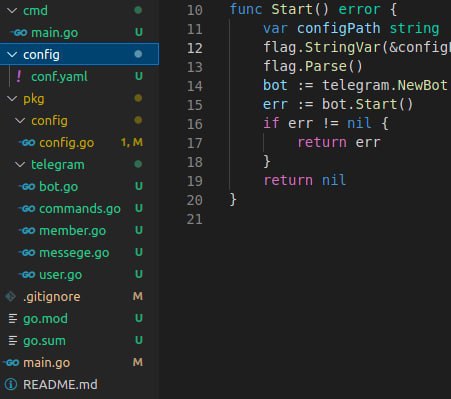The height and width of the screenshot is (399, 451).
Task: Open the go.sum file
Action: tap(44, 341)
